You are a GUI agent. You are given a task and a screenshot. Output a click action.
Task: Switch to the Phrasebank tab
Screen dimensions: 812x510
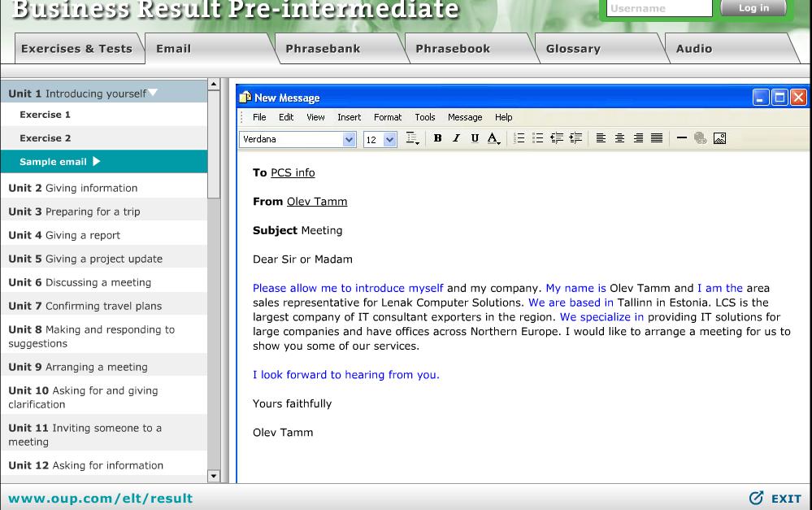pos(339,49)
